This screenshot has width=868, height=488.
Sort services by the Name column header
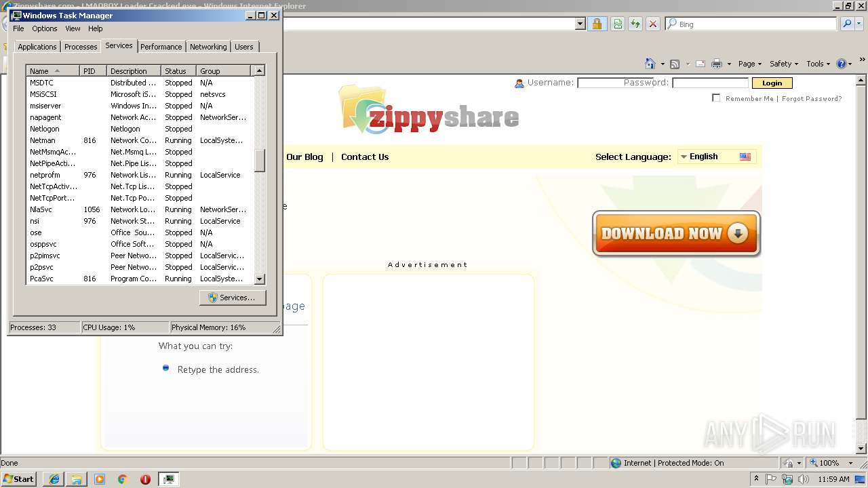click(x=53, y=70)
